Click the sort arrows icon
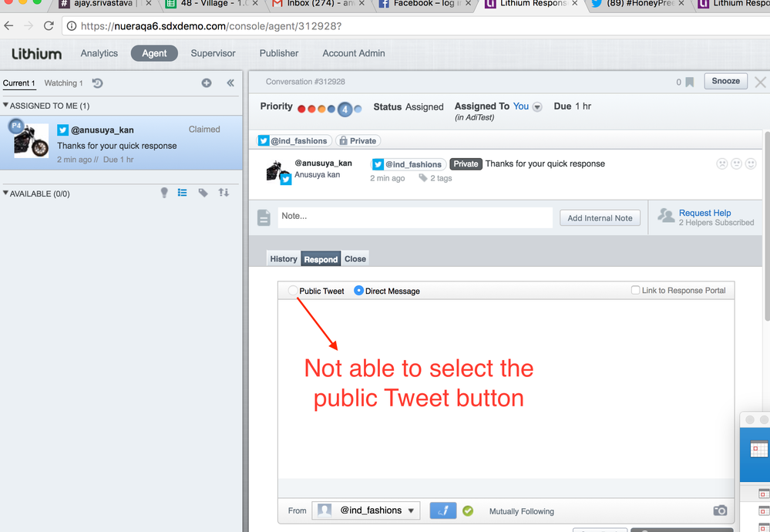This screenshot has width=770, height=532. pyautogui.click(x=224, y=193)
